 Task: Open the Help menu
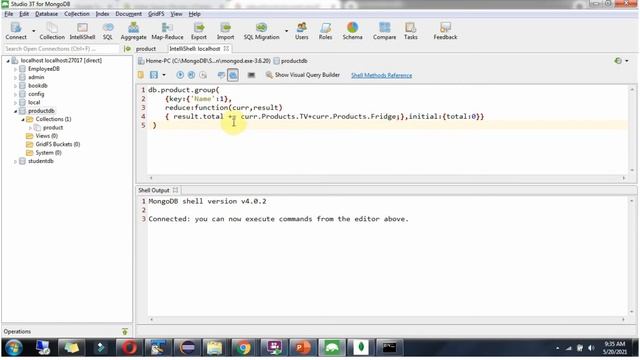195,14
